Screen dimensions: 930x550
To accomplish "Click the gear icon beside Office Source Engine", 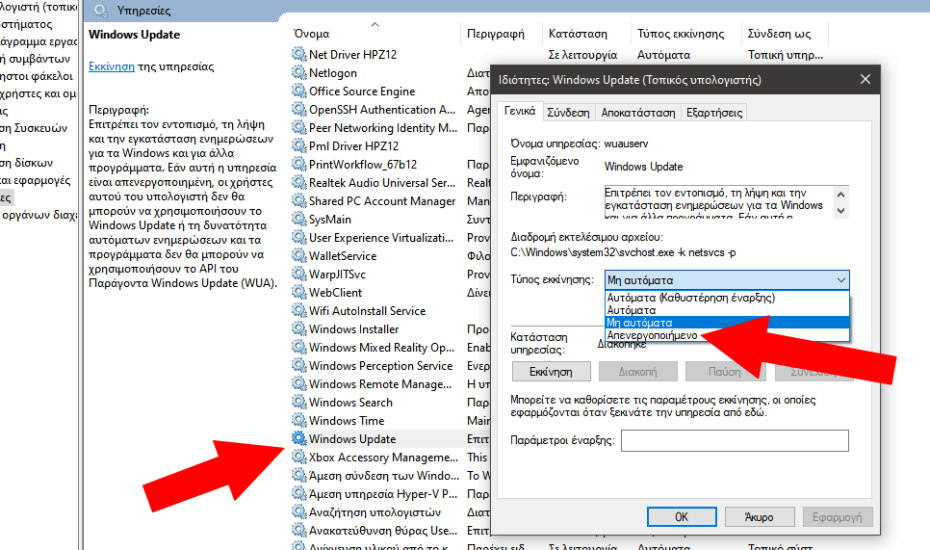I will point(299,91).
